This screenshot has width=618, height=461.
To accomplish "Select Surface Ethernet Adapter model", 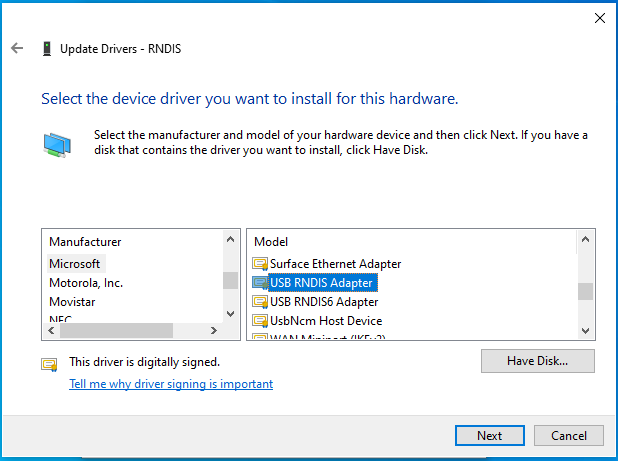I will click(x=335, y=264).
